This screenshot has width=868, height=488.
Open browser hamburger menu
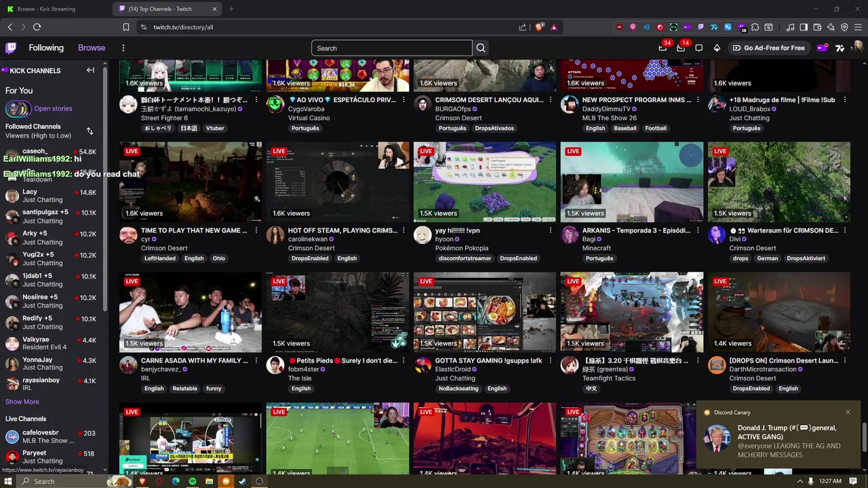coord(858,27)
